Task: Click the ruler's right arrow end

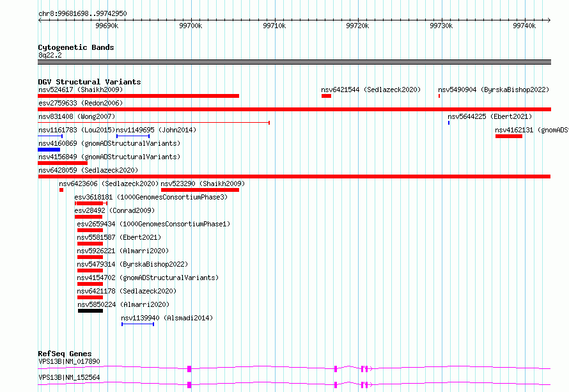Action: [549, 20]
